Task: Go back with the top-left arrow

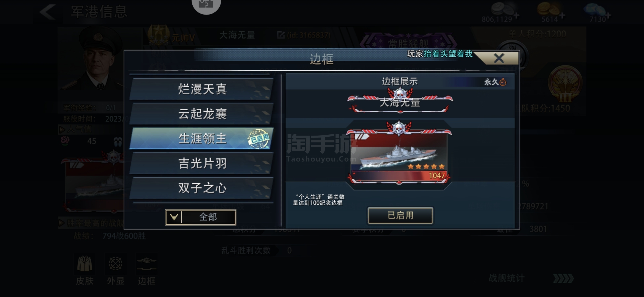Action: pos(48,12)
